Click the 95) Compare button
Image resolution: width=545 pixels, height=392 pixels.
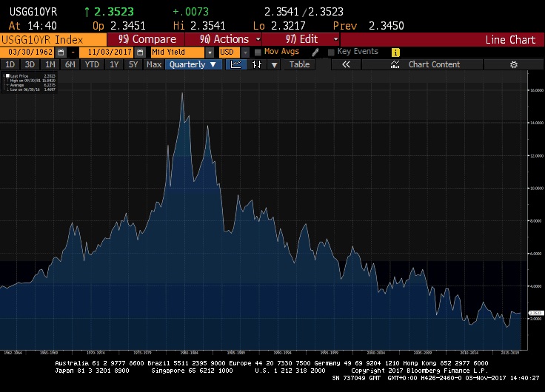(x=147, y=39)
